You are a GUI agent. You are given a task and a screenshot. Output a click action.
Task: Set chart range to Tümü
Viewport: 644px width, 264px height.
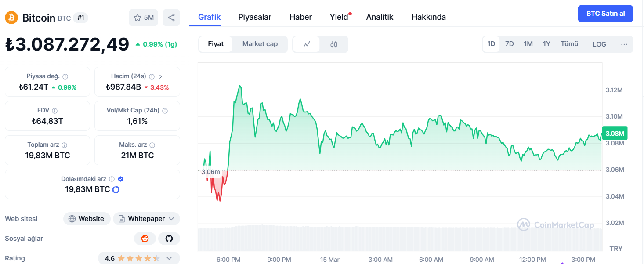click(x=569, y=44)
